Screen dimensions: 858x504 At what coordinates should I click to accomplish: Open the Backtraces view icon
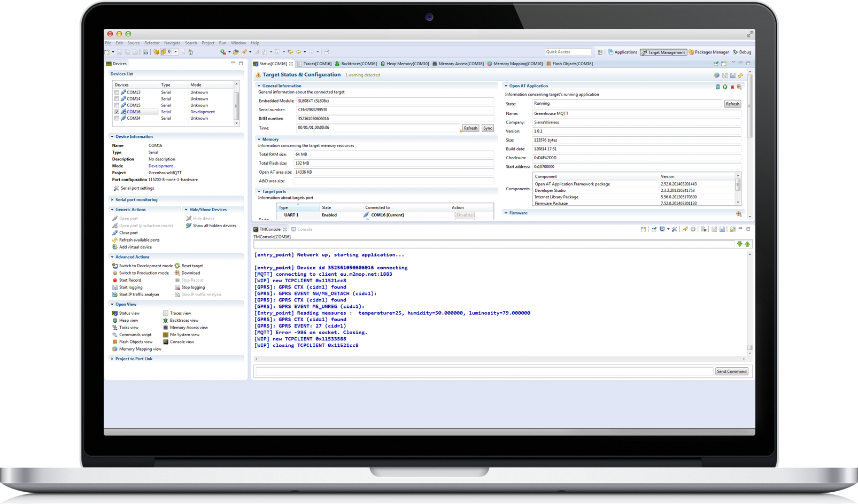pos(166,321)
